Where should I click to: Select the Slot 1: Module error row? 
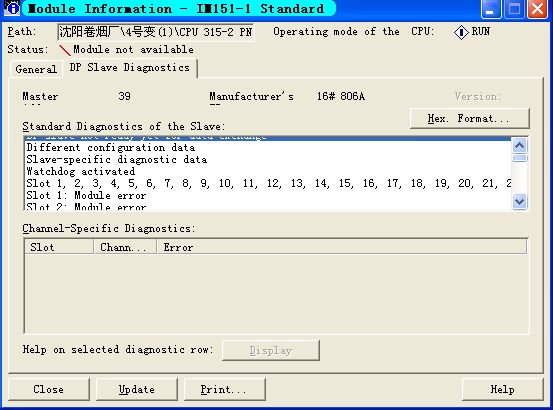tap(268, 195)
